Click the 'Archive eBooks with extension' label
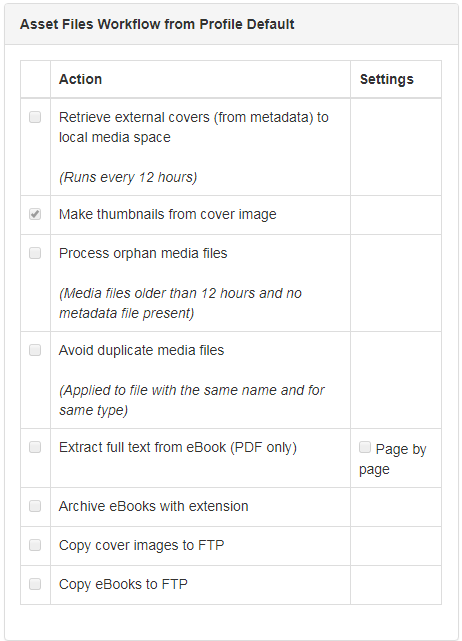The width and height of the screenshot is (462, 641). click(x=154, y=506)
